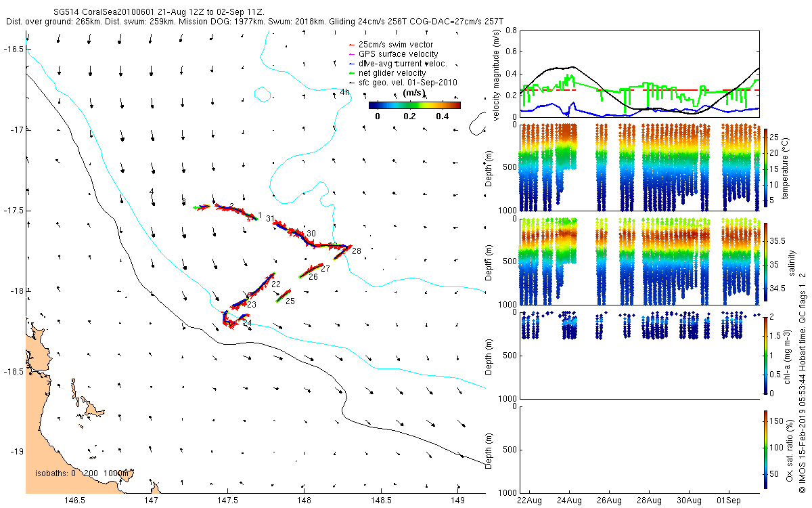
Task: Click the '1.5' tick on chl-a colorbar
Action: [775, 335]
